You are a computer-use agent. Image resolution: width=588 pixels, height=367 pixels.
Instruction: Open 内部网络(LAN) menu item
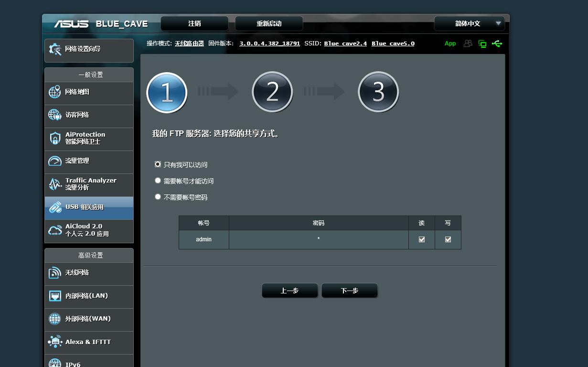[89, 297]
